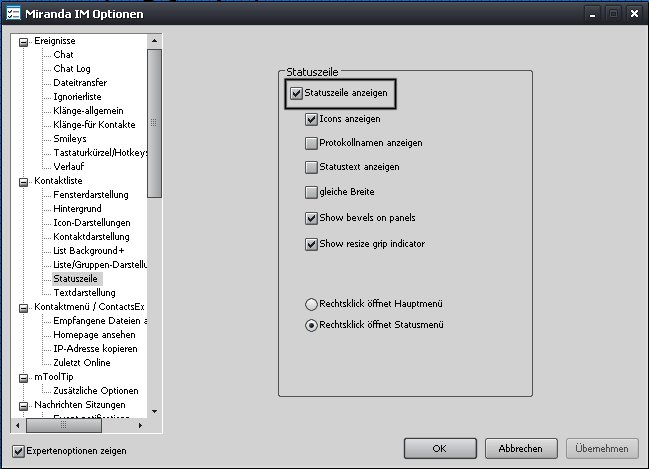Image resolution: width=649 pixels, height=469 pixels.
Task: Collapse the Kontaktliste tree node
Action: pos(24,182)
